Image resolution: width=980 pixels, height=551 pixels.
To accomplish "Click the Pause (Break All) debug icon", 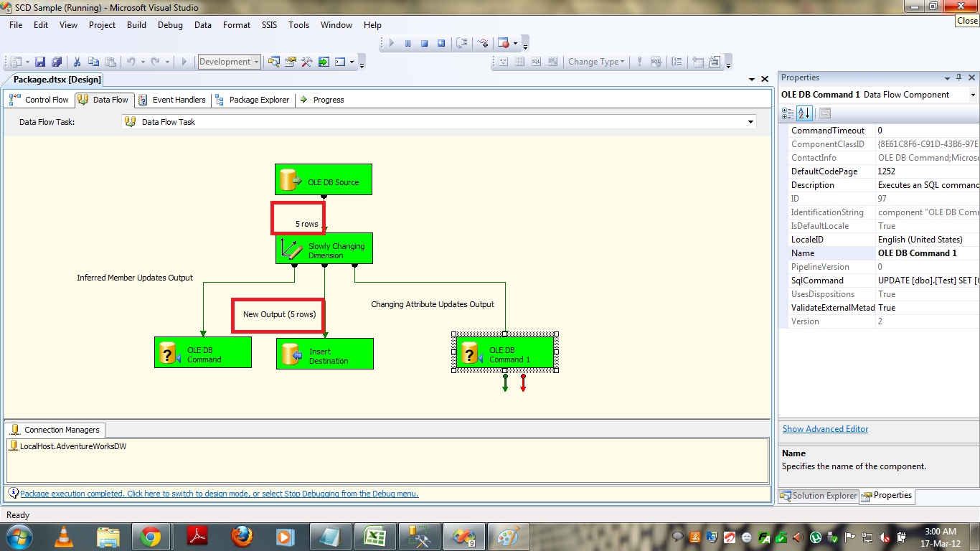I will tap(407, 43).
